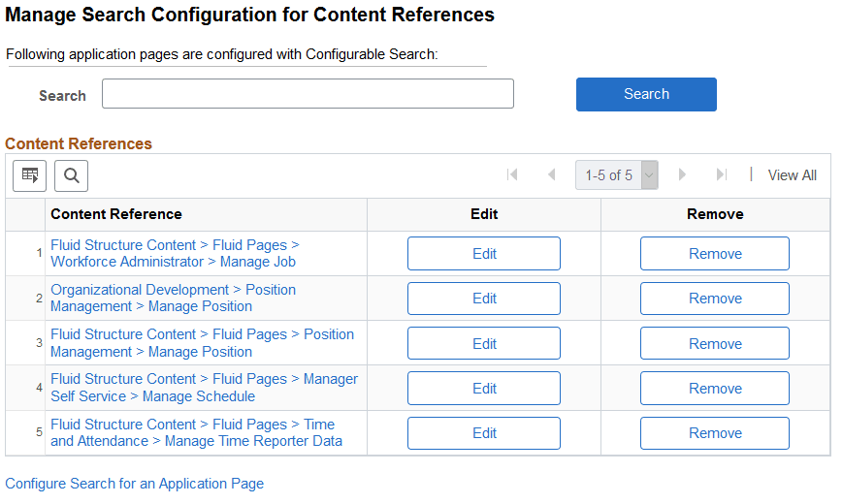Go to next page arrow
The width and height of the screenshot is (843, 504).
coord(682,174)
